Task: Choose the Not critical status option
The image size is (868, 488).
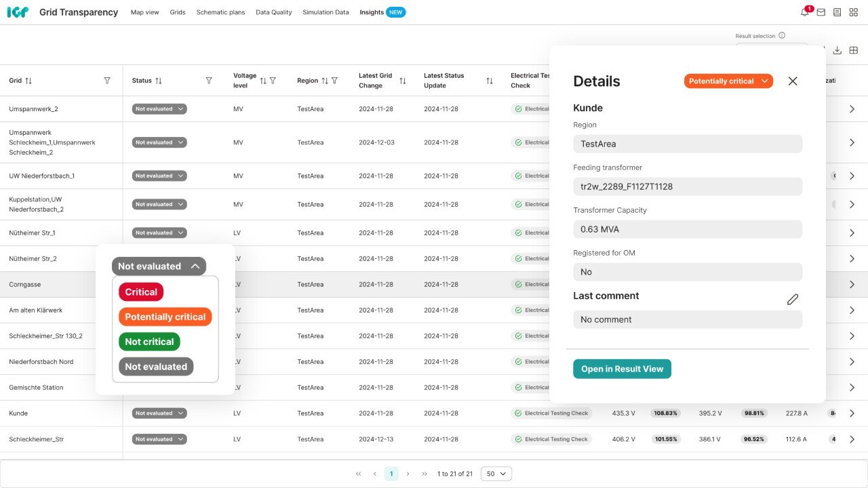Action: coord(149,342)
